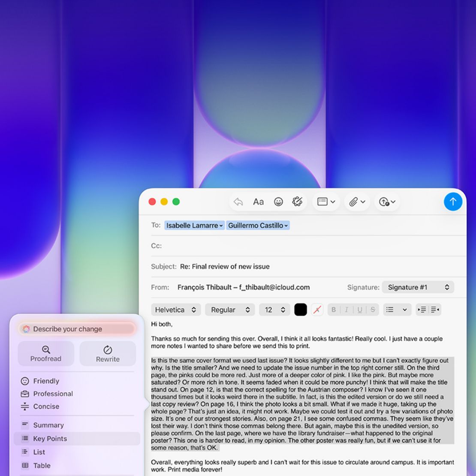Toggle Bold formatting
This screenshot has width=476, height=476.
334,310
